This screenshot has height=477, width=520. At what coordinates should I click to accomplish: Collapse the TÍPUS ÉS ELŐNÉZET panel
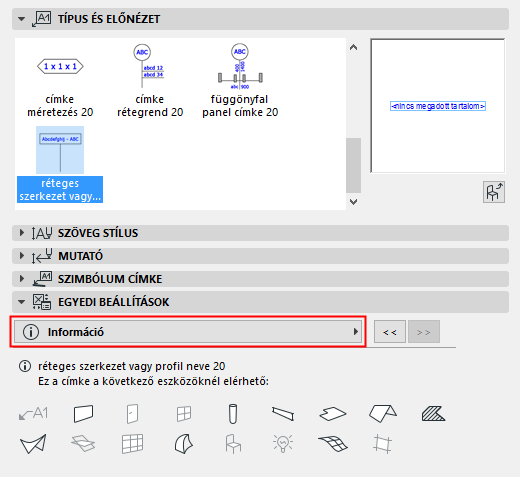coord(22,19)
